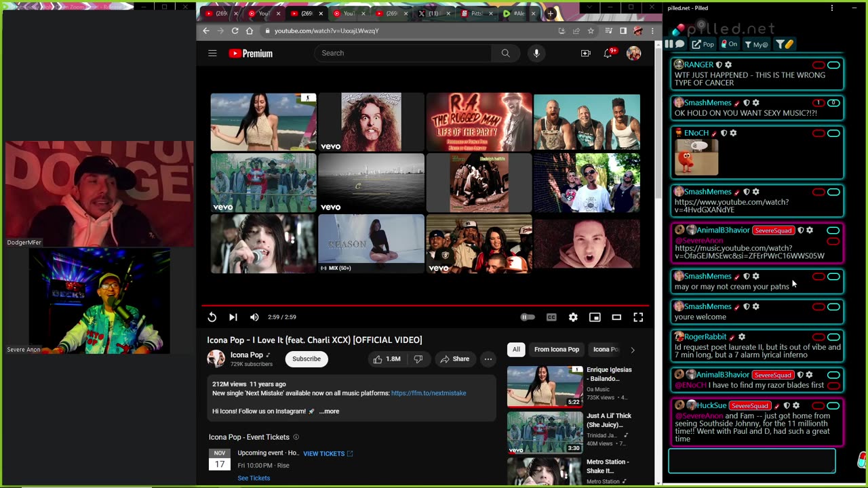Open pilled.net window three-dot menu

click(x=832, y=8)
